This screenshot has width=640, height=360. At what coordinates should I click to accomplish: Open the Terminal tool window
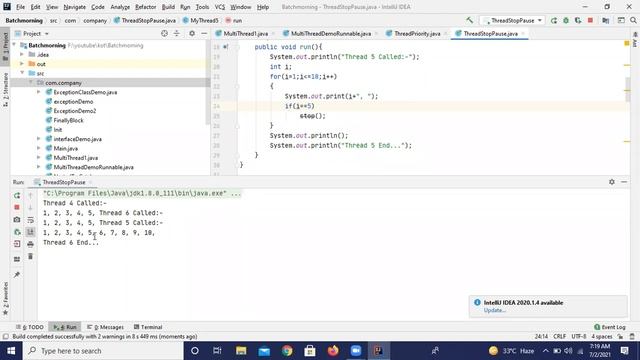pos(148,327)
